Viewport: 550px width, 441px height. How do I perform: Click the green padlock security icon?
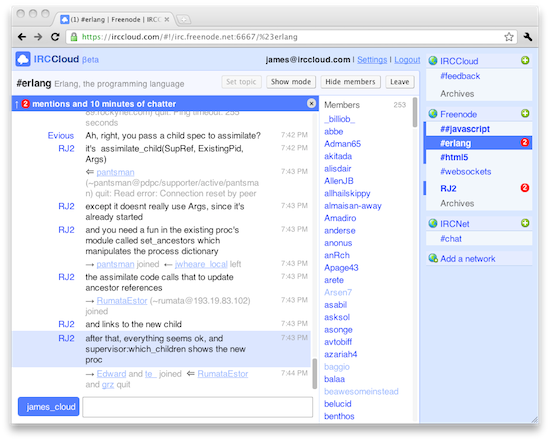click(x=74, y=36)
